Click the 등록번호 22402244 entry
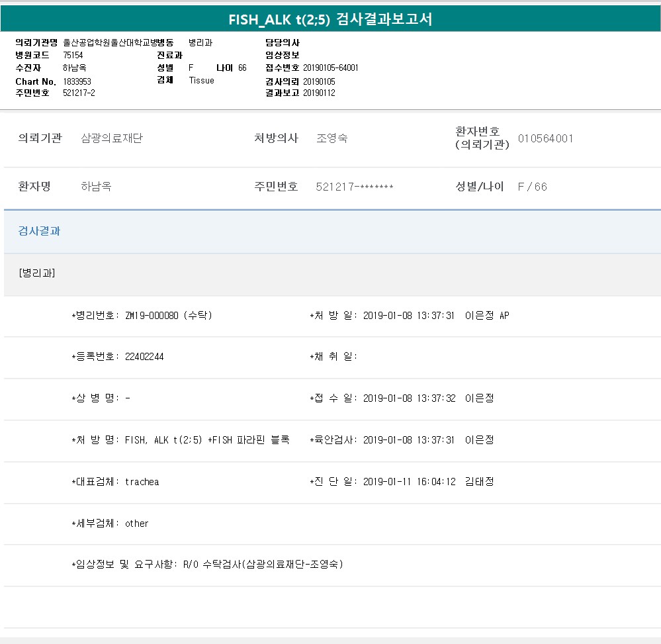The width and height of the screenshot is (661, 644). 118,357
